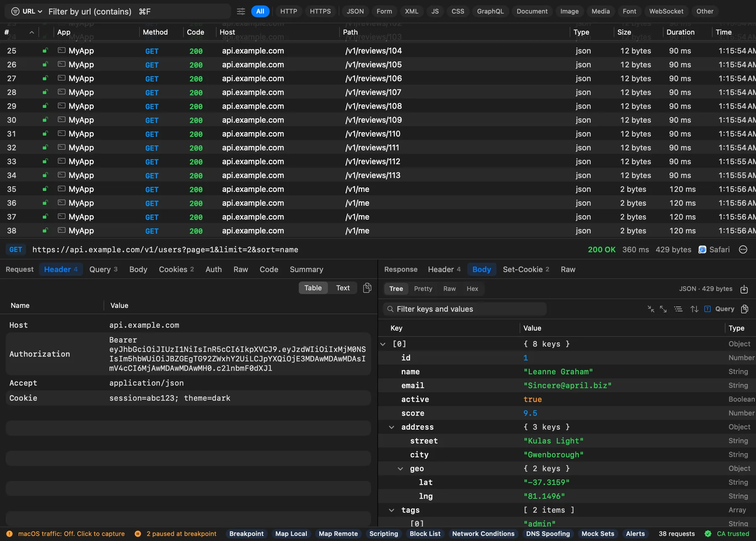Click the more options ellipsis next to Safari
The image size is (756, 541).
(743, 250)
